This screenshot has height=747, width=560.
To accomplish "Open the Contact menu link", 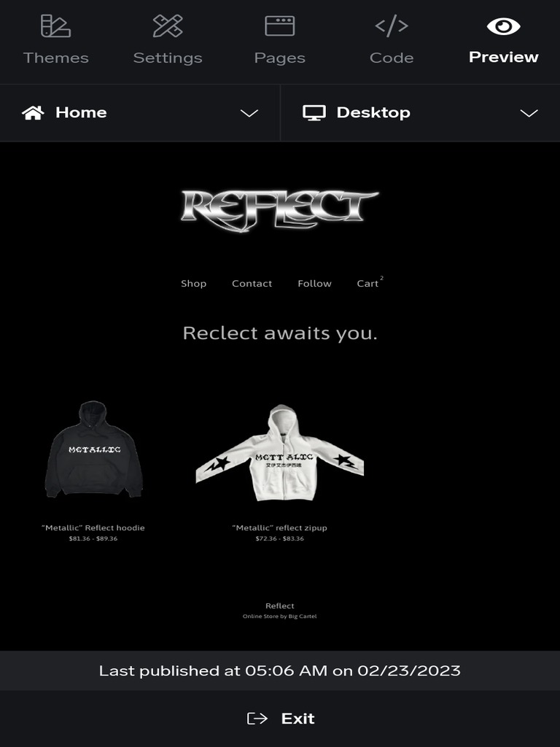I will pyautogui.click(x=252, y=284).
